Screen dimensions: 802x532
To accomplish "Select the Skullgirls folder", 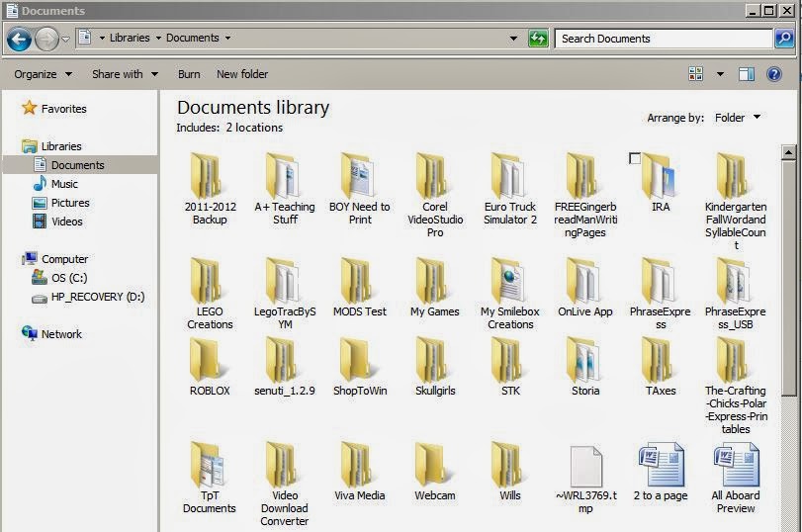I will [x=435, y=367].
